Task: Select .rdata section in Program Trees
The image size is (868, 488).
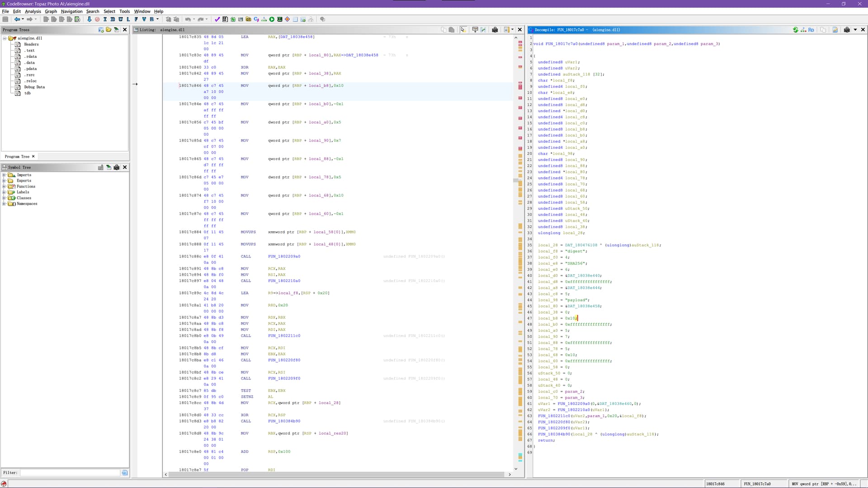Action: [31, 56]
